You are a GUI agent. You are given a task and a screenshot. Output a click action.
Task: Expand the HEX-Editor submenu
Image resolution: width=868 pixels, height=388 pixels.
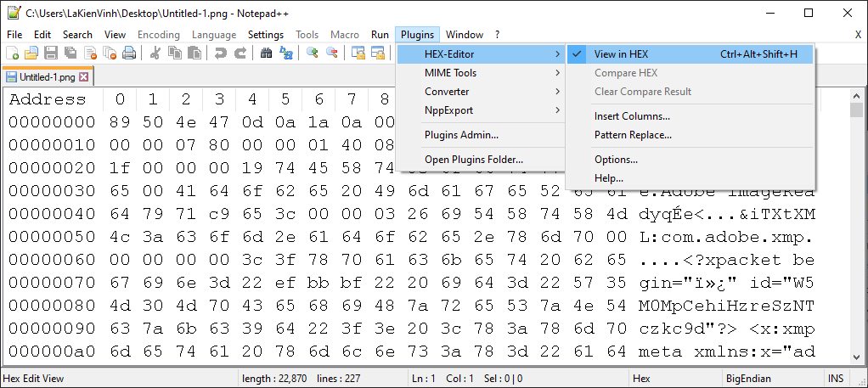pyautogui.click(x=481, y=54)
